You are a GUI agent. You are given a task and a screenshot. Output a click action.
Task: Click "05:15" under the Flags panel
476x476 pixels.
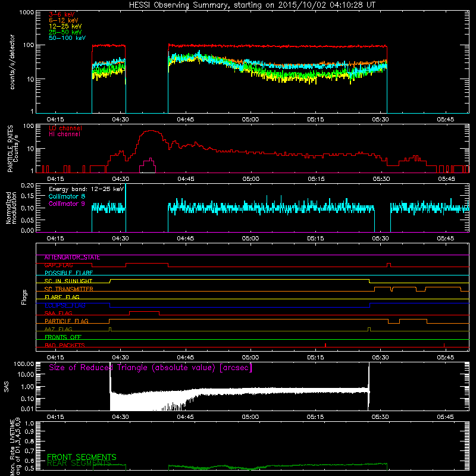tap(316, 358)
